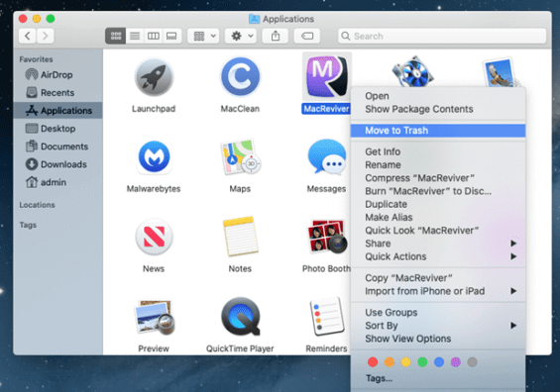The image size is (560, 392).
Task: Click the Edit Tags toolbar button
Action: pyautogui.click(x=307, y=36)
